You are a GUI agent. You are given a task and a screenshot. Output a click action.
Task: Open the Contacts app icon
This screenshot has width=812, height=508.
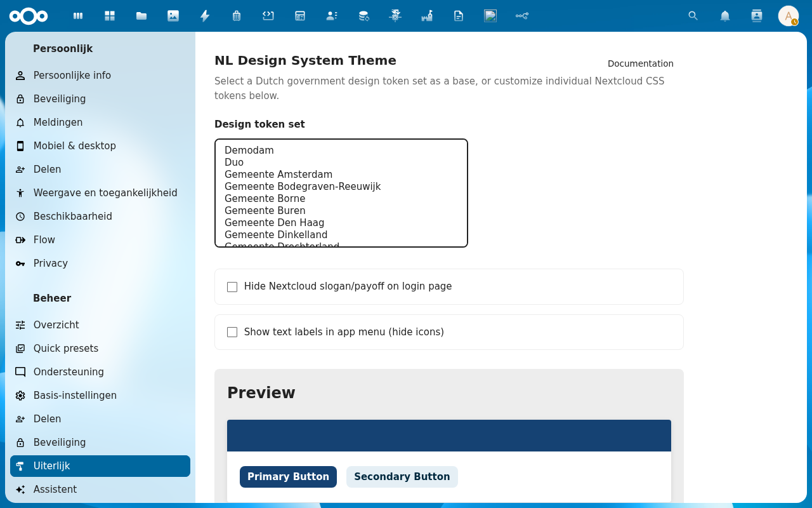click(332, 16)
